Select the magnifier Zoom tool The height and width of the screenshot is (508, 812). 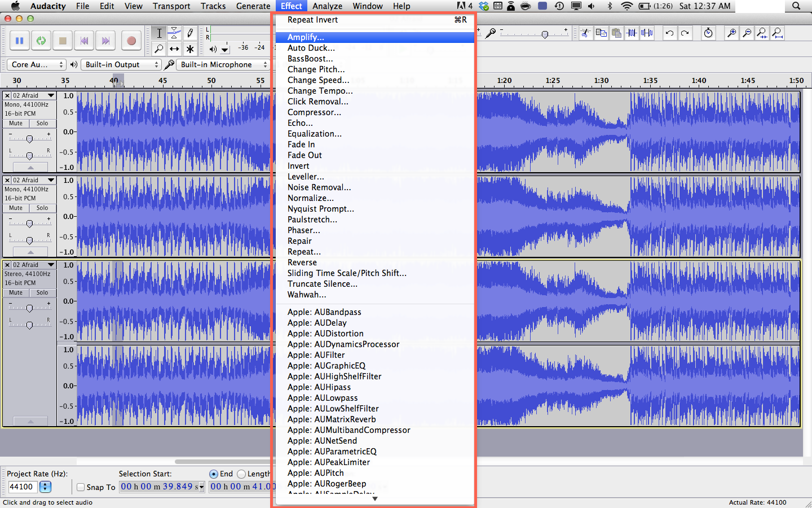(x=159, y=49)
